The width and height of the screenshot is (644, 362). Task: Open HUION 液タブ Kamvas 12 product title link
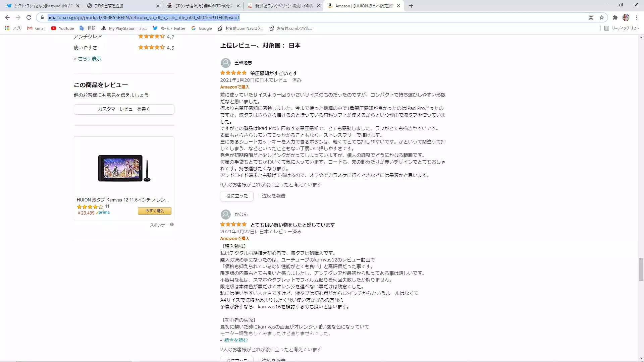(123, 200)
